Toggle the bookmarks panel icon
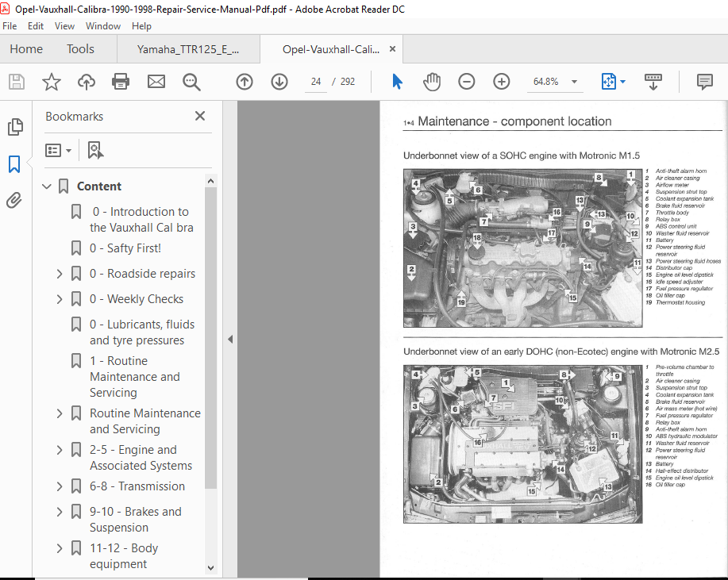This screenshot has height=580, width=728. [x=14, y=163]
